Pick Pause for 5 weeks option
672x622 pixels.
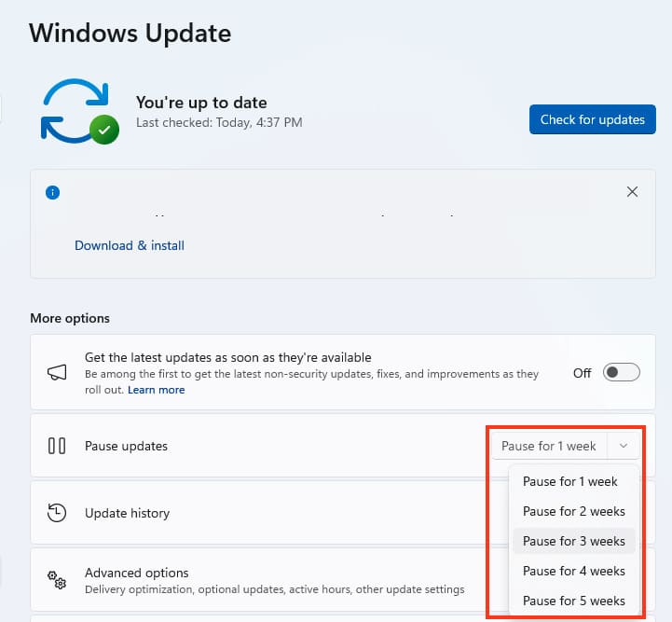[x=573, y=601]
